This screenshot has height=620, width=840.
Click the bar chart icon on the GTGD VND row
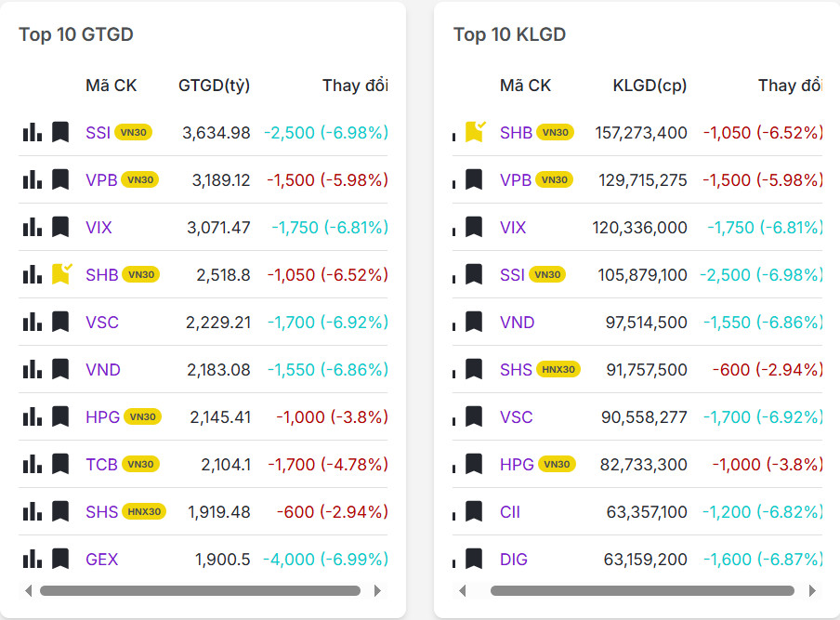[33, 369]
